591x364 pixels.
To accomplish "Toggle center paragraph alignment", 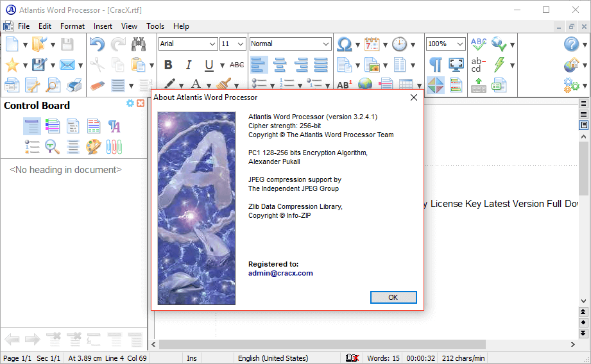I will coord(280,65).
